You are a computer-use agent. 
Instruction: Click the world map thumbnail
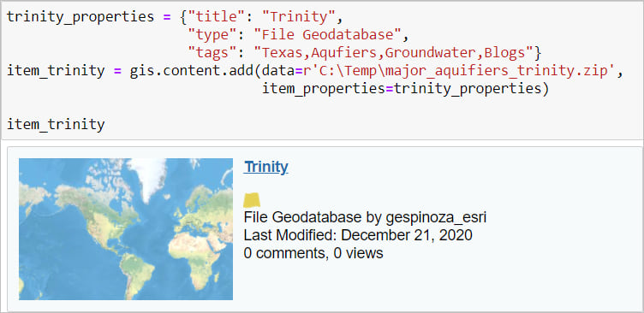click(126, 229)
